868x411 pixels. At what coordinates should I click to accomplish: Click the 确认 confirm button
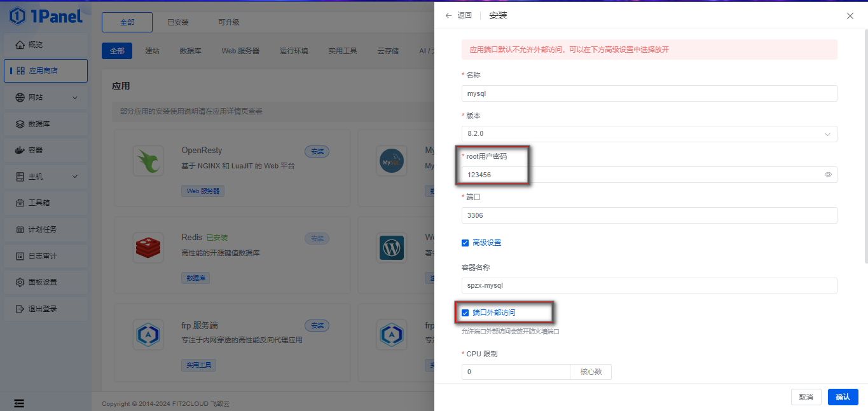(843, 396)
